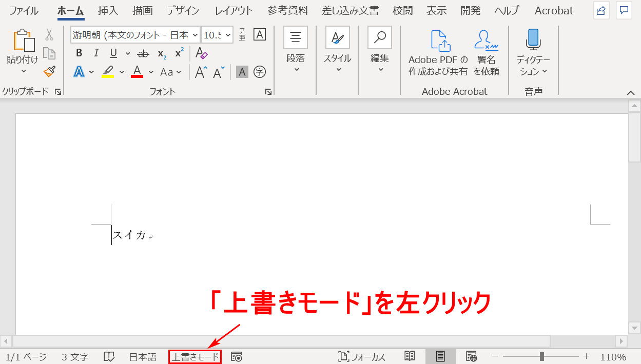Image resolution: width=641 pixels, height=364 pixels.
Task: Click the character border A icon
Action: point(260,35)
